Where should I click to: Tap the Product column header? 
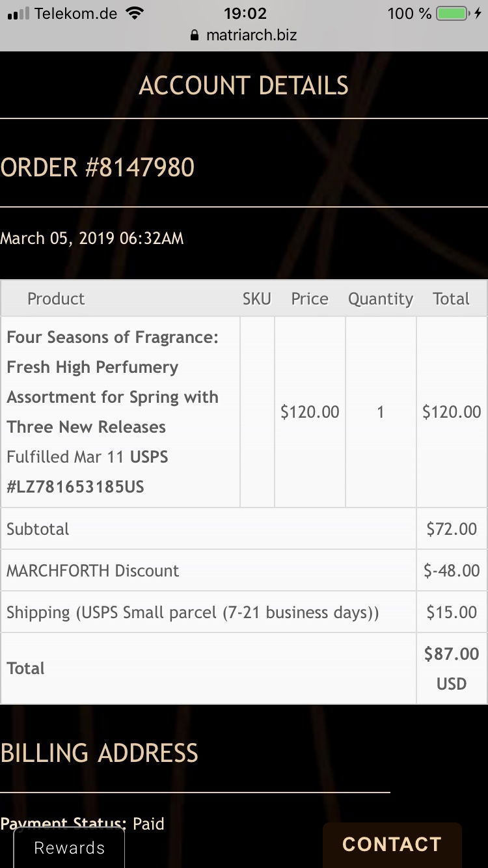click(x=56, y=299)
